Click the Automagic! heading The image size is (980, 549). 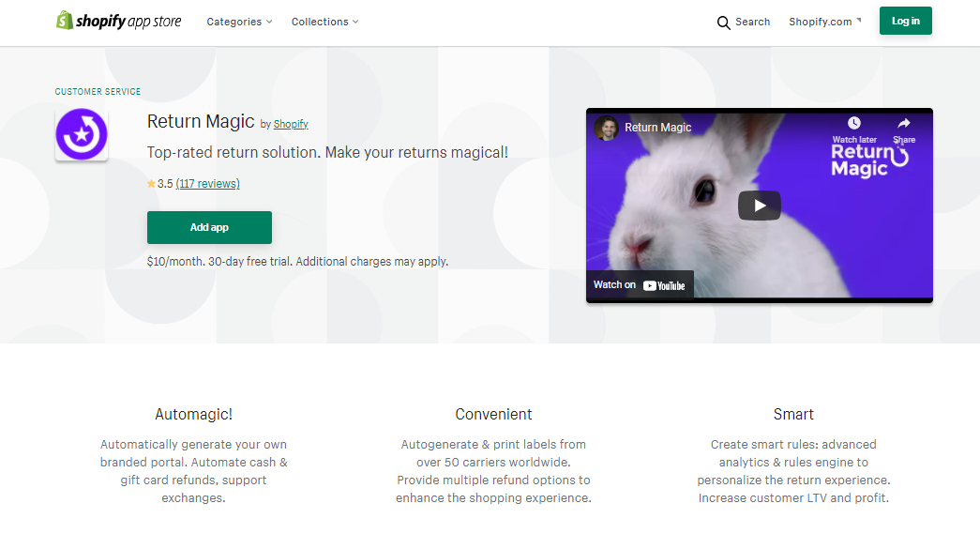[x=194, y=414]
